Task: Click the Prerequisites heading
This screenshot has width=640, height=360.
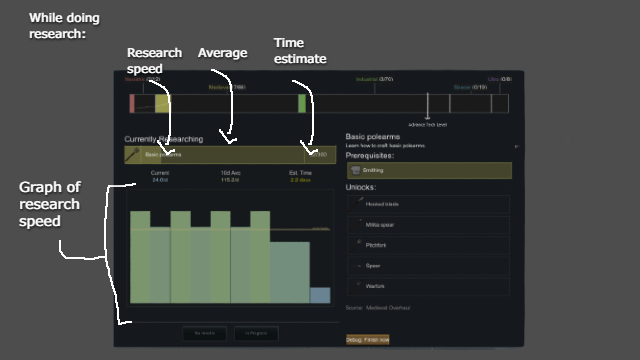Action: pos(370,156)
